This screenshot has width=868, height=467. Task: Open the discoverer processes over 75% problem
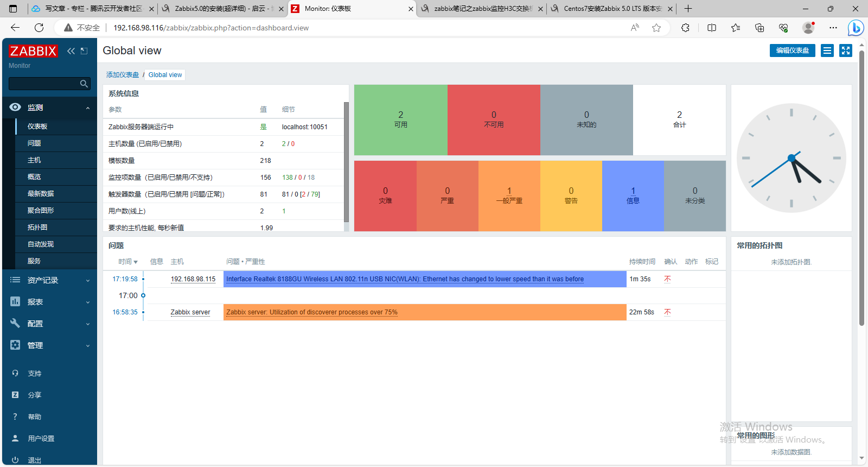tap(312, 312)
